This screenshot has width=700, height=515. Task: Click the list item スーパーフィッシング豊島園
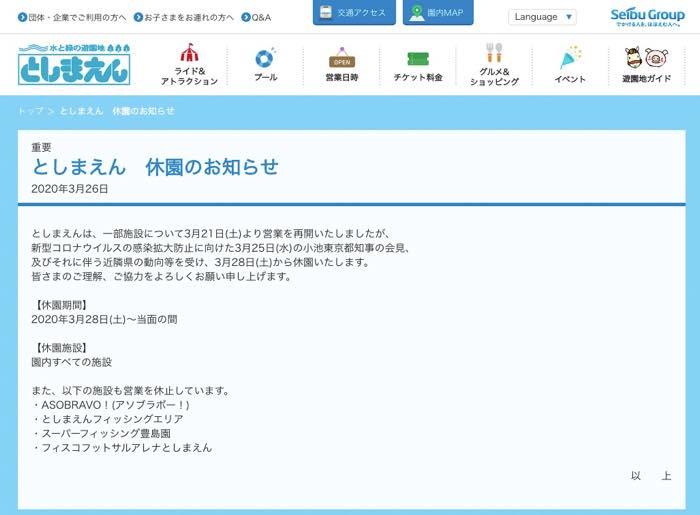pyautogui.click(x=101, y=434)
